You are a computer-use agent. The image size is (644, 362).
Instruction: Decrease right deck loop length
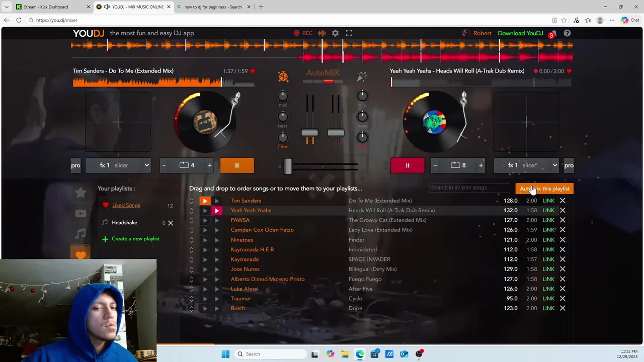(435, 165)
